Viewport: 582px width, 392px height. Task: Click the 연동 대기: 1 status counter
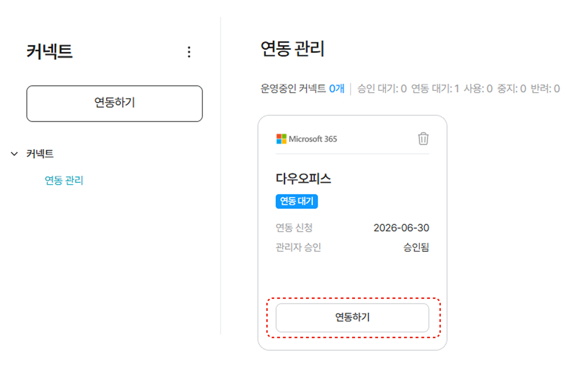coord(435,89)
